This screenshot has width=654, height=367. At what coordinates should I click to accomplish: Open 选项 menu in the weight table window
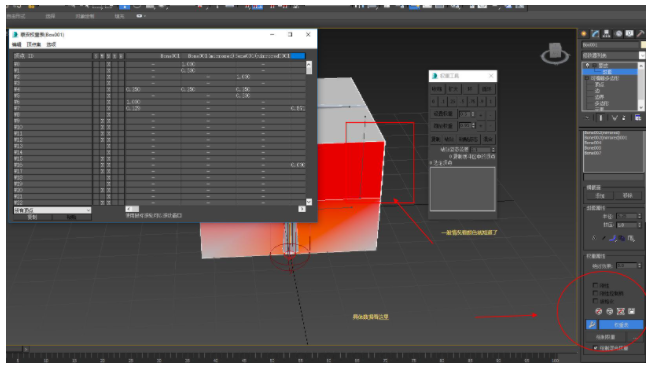coord(51,45)
